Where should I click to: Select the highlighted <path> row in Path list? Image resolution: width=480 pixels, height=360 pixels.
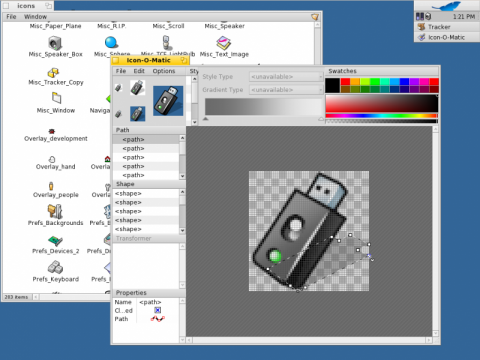[147, 139]
